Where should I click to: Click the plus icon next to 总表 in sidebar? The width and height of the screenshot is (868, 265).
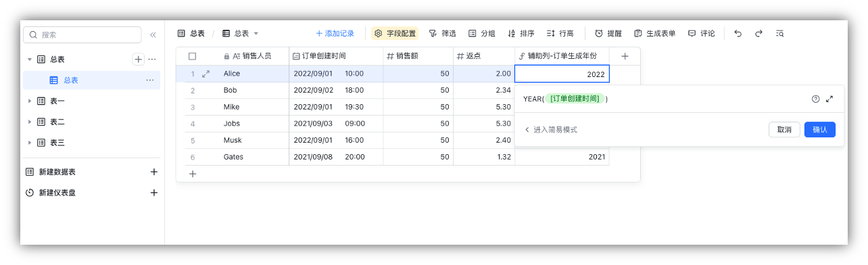click(x=138, y=59)
